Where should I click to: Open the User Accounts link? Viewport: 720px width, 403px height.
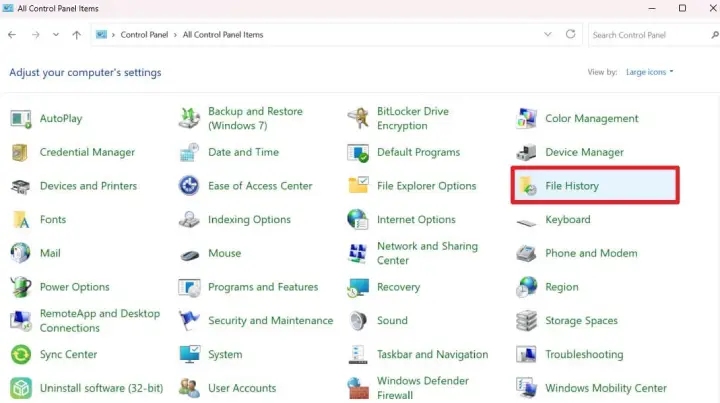[242, 388]
